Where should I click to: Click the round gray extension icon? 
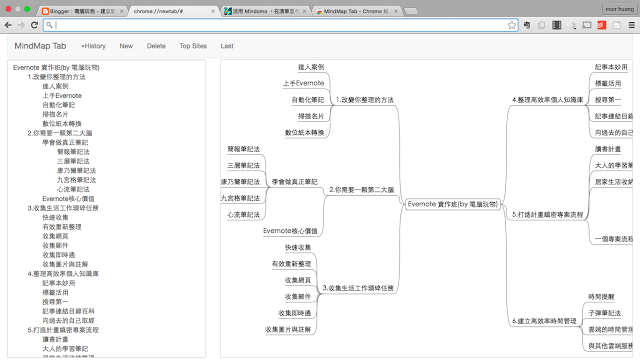pos(572,25)
